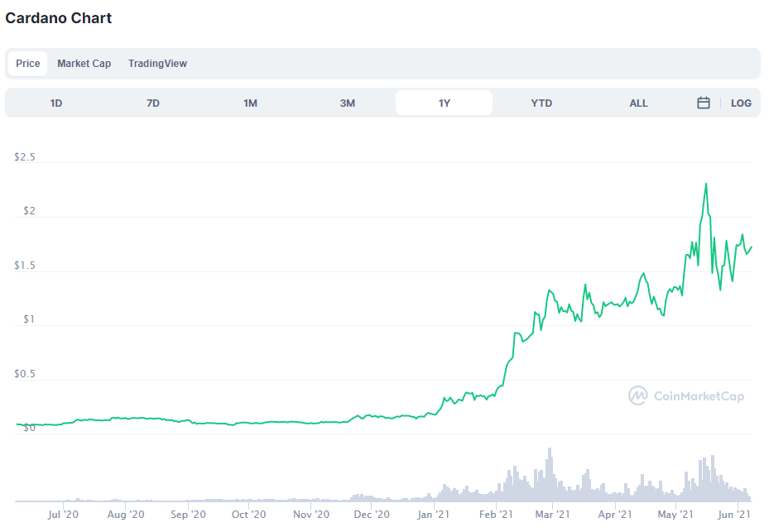Click the Mar '21 x-axis label
The height and width of the screenshot is (532, 769).
coord(552,515)
